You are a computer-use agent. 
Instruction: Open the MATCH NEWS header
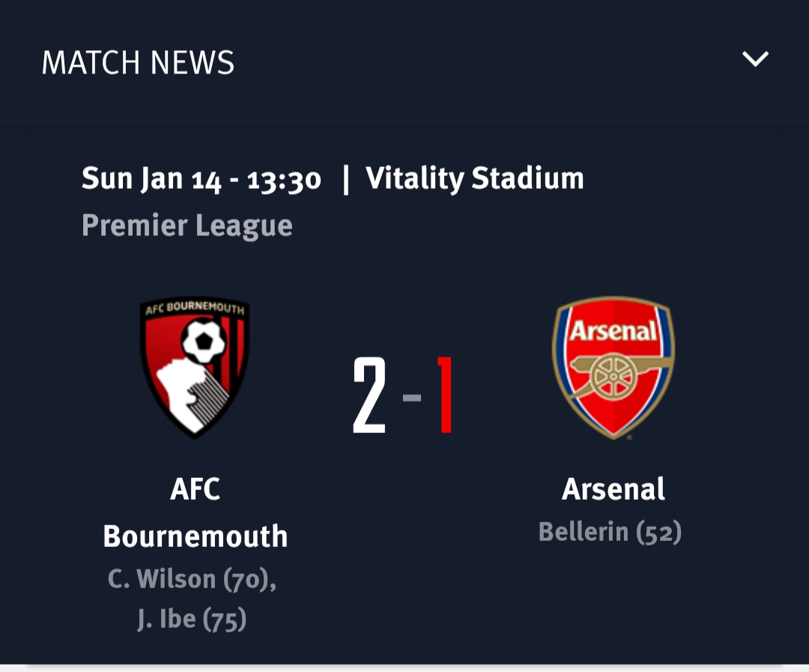138,62
